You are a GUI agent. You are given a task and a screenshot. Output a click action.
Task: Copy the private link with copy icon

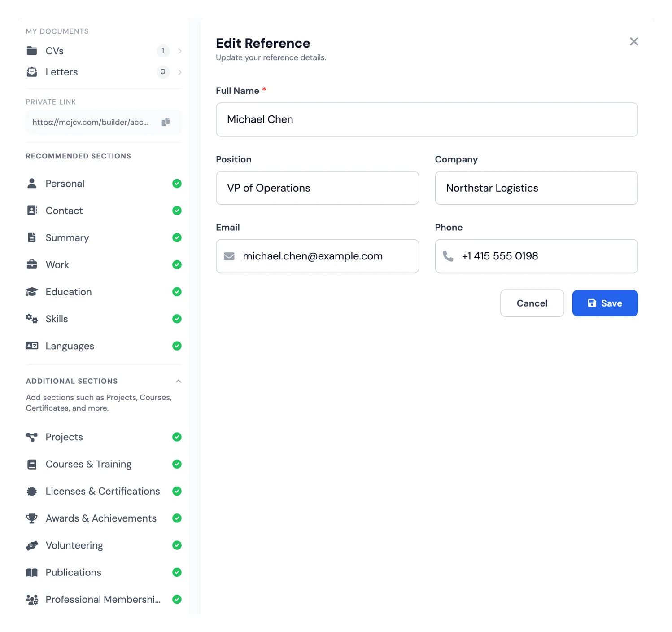coord(166,122)
